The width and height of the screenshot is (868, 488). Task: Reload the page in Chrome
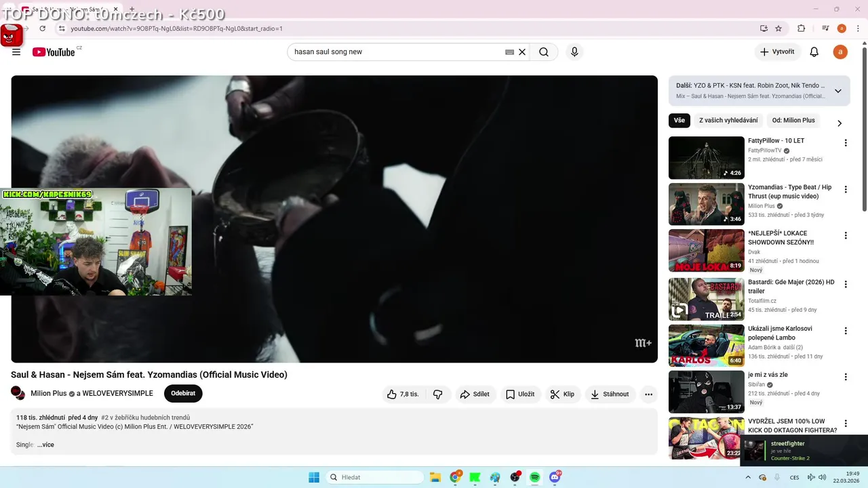tap(43, 28)
